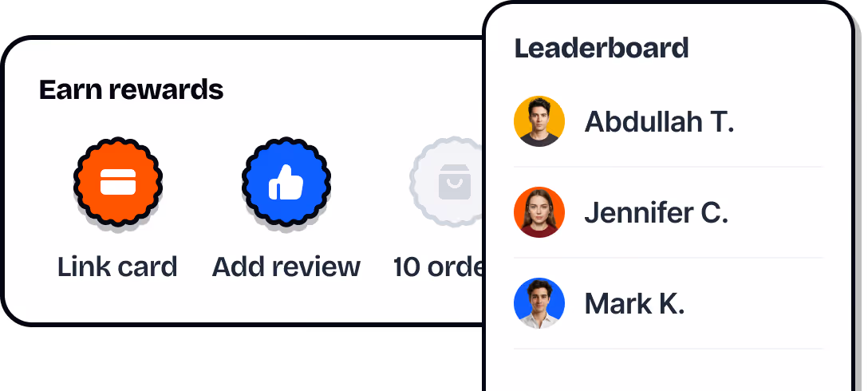Click the "Add review" label text
Viewport: 868px width, 391px height.
point(286,267)
